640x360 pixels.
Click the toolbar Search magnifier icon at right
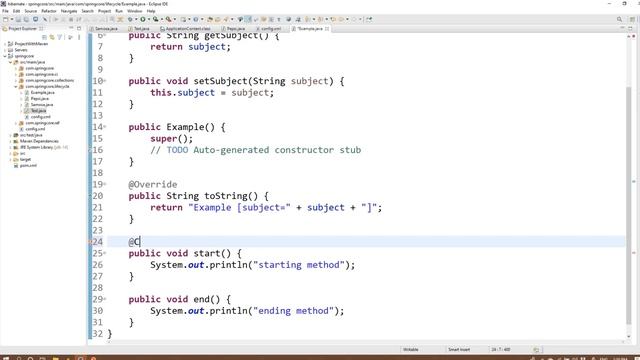click(619, 19)
